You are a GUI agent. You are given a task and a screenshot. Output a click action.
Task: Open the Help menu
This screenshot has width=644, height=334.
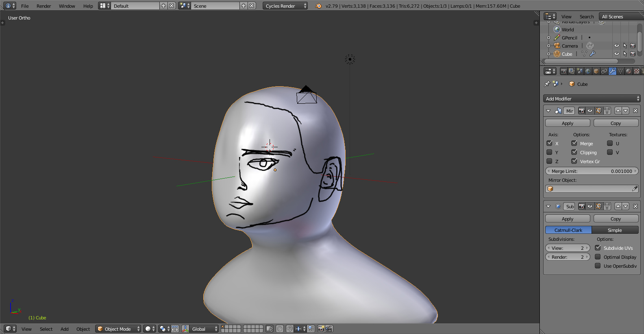coord(88,6)
